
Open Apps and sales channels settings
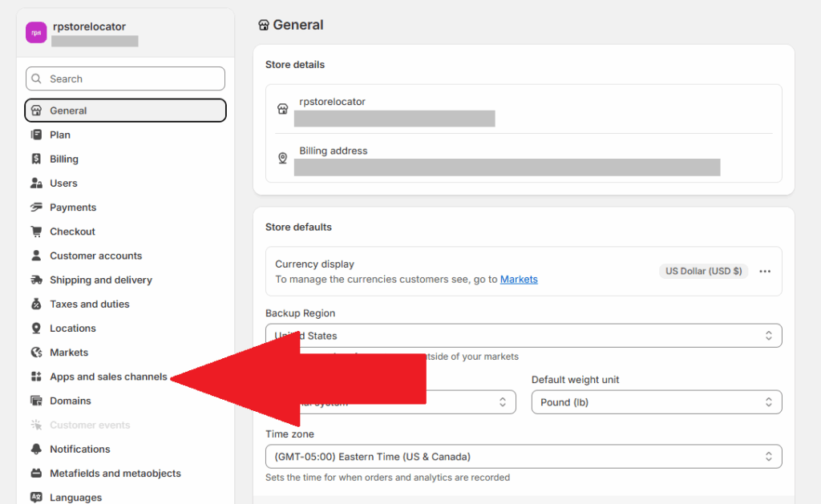(x=108, y=377)
